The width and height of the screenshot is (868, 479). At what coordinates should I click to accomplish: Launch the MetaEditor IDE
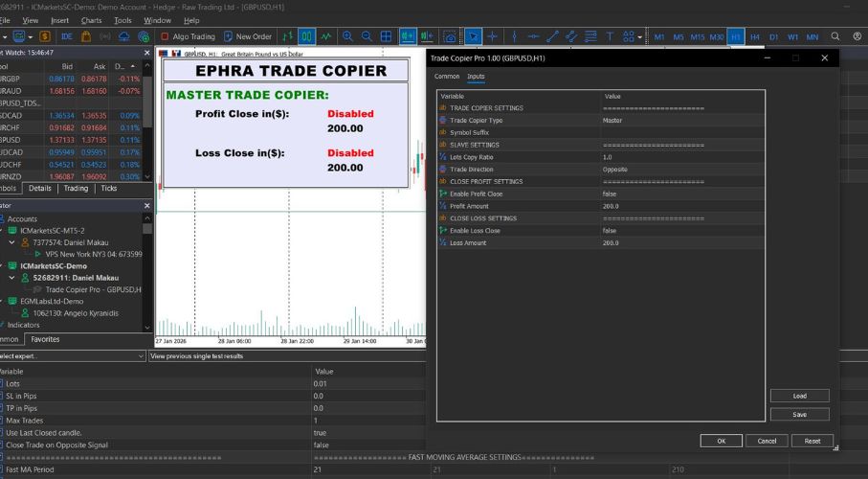point(67,36)
